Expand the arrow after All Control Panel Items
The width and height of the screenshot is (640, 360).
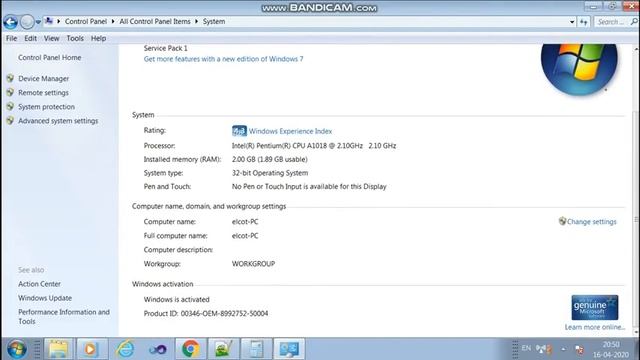[196, 21]
